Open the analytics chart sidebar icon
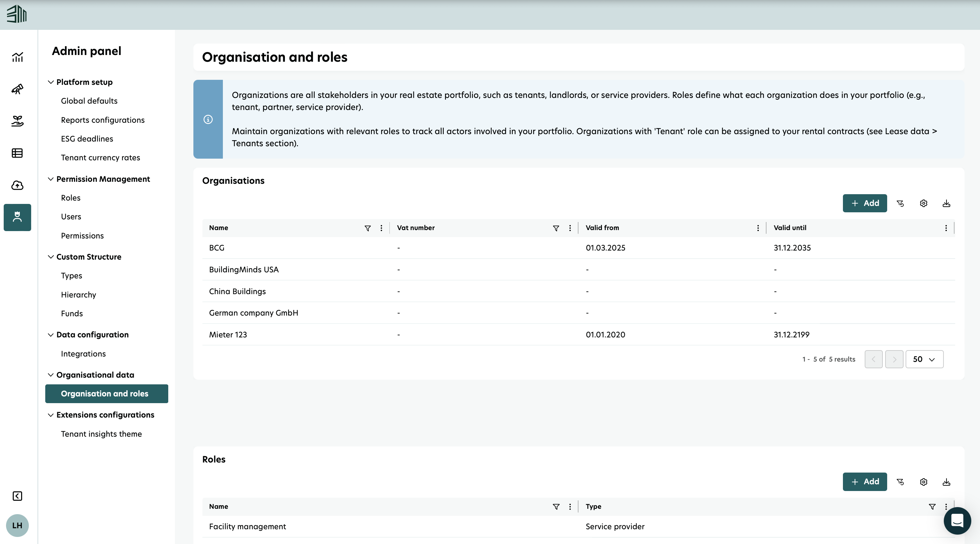This screenshot has height=544, width=980. tap(17, 57)
